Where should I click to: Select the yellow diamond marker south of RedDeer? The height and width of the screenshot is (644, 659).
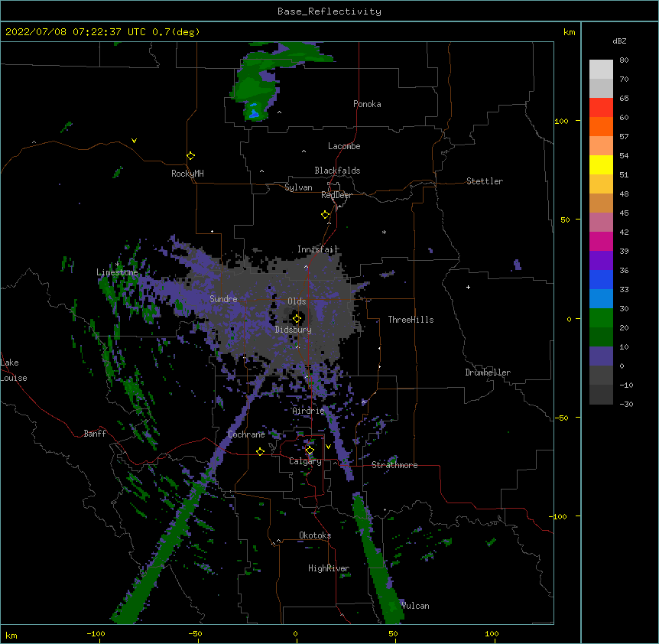tap(325, 215)
